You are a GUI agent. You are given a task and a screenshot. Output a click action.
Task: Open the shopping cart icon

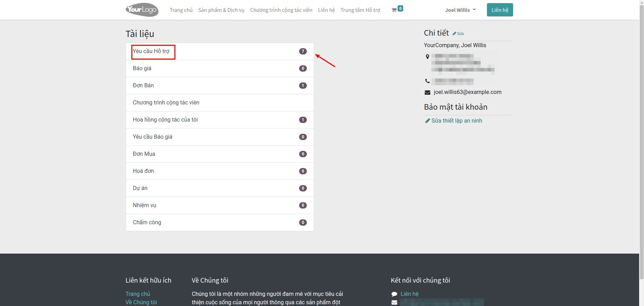[394, 10]
